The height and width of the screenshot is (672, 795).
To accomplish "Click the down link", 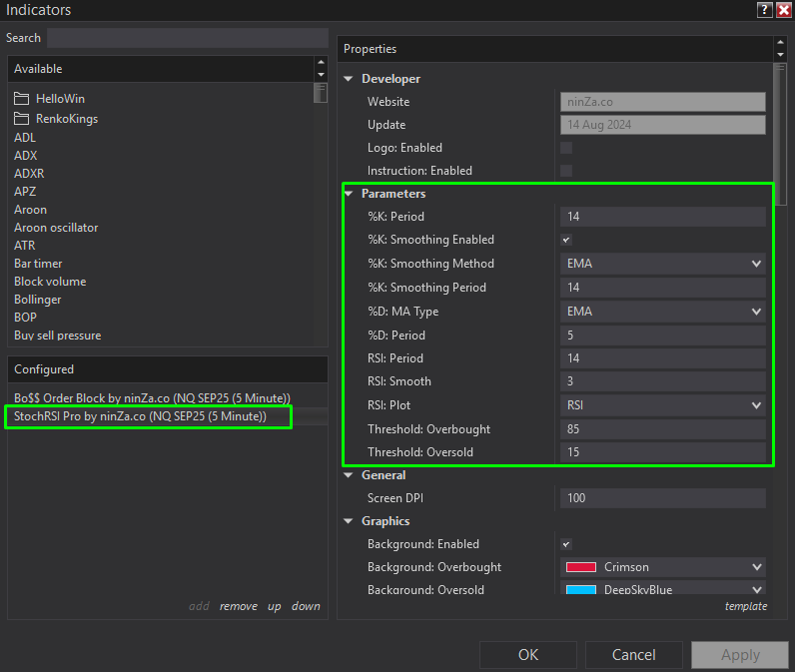I will [306, 606].
